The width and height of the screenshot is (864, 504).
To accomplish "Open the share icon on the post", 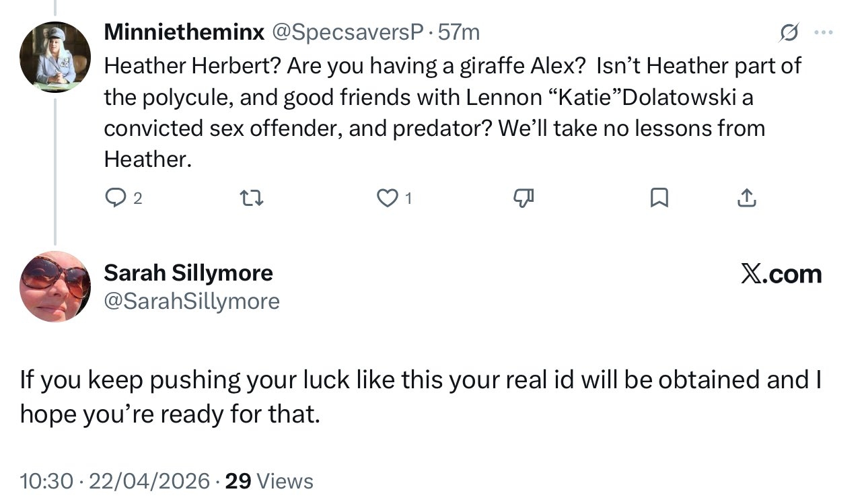I will pyautogui.click(x=747, y=198).
